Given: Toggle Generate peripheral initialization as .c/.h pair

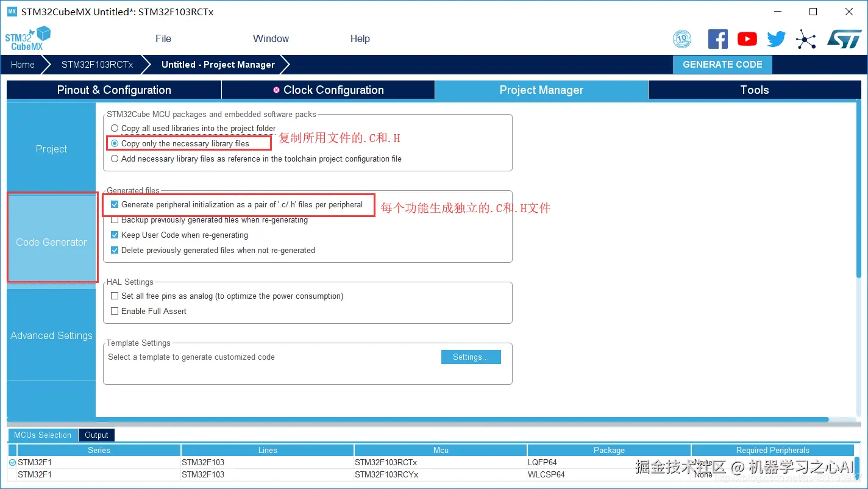Looking at the screenshot, I should (115, 205).
